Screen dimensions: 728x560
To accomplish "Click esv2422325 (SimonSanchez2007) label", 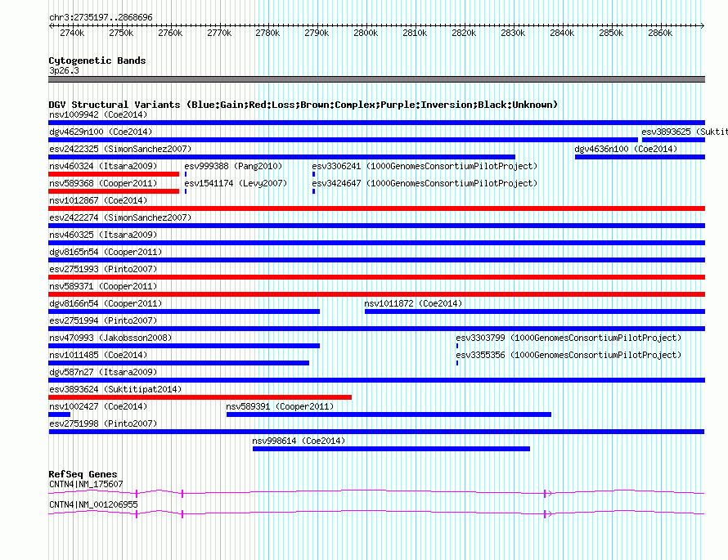I will pos(120,149).
